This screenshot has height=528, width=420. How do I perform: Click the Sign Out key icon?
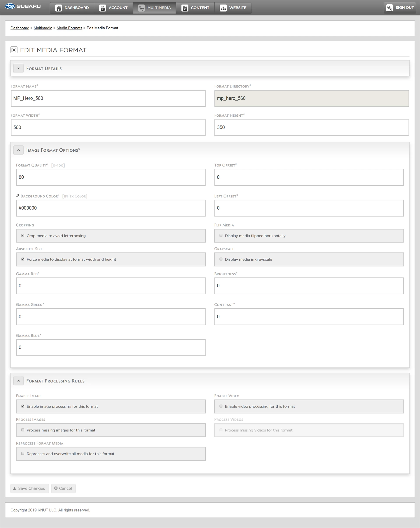coord(389,8)
